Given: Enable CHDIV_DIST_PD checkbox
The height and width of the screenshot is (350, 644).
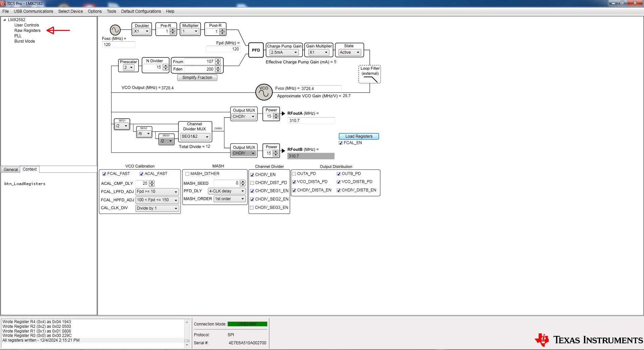Looking at the screenshot, I should (252, 183).
